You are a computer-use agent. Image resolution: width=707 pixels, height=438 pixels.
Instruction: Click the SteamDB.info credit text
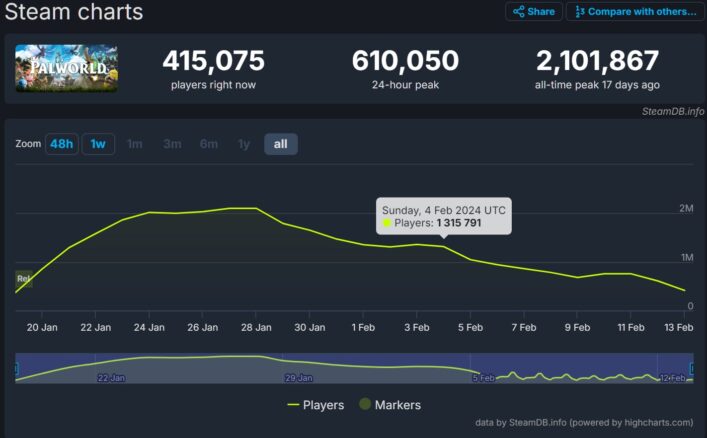point(673,111)
